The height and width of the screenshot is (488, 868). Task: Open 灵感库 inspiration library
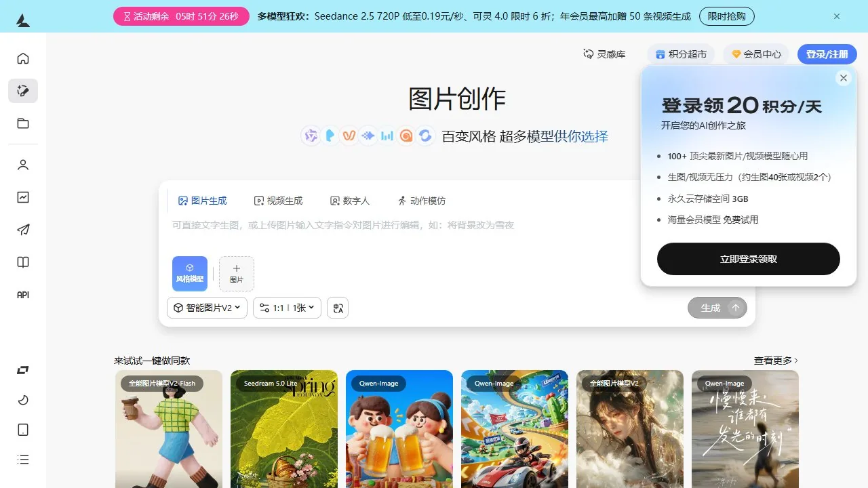[x=604, y=54]
